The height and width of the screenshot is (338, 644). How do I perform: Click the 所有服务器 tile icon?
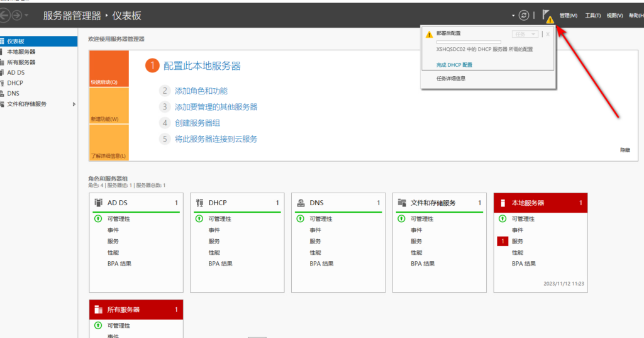[x=98, y=310]
